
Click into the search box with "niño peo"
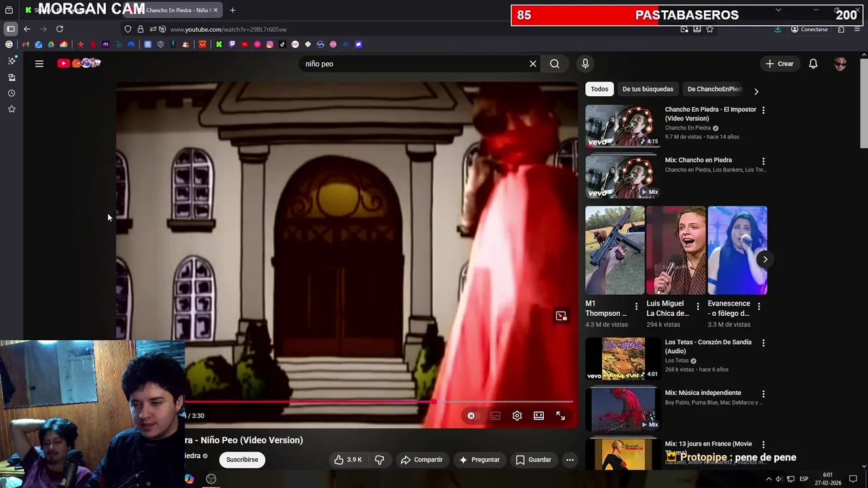pyautogui.click(x=414, y=64)
